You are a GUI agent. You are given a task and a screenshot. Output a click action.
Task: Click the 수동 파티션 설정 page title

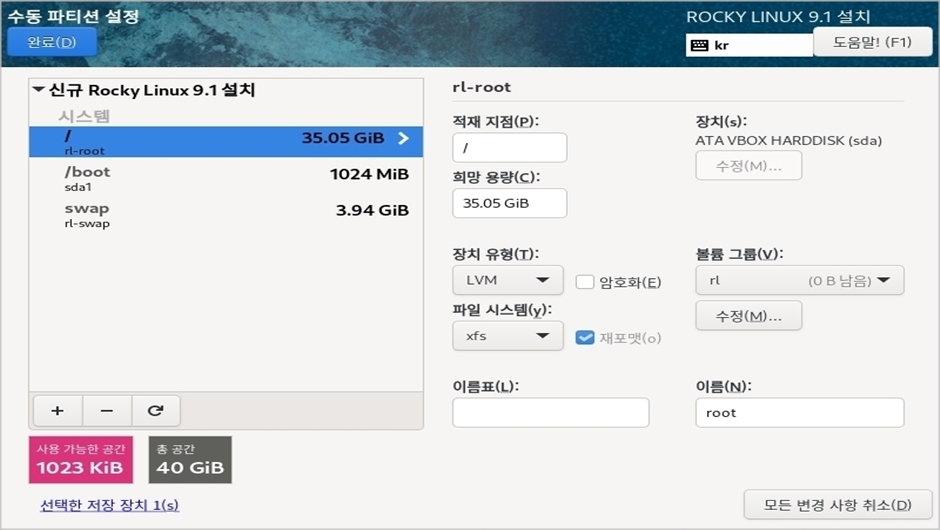point(74,16)
